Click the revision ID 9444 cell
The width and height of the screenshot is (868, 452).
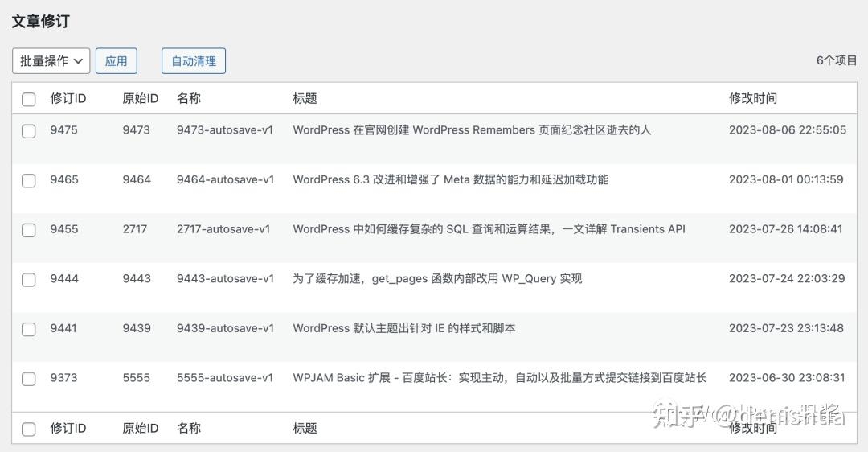coord(64,278)
